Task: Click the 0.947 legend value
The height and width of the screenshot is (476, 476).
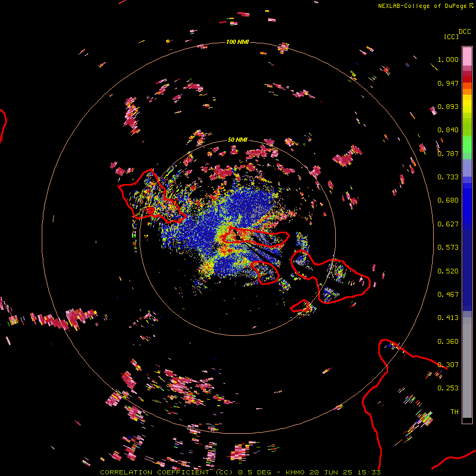Action: coord(448,83)
